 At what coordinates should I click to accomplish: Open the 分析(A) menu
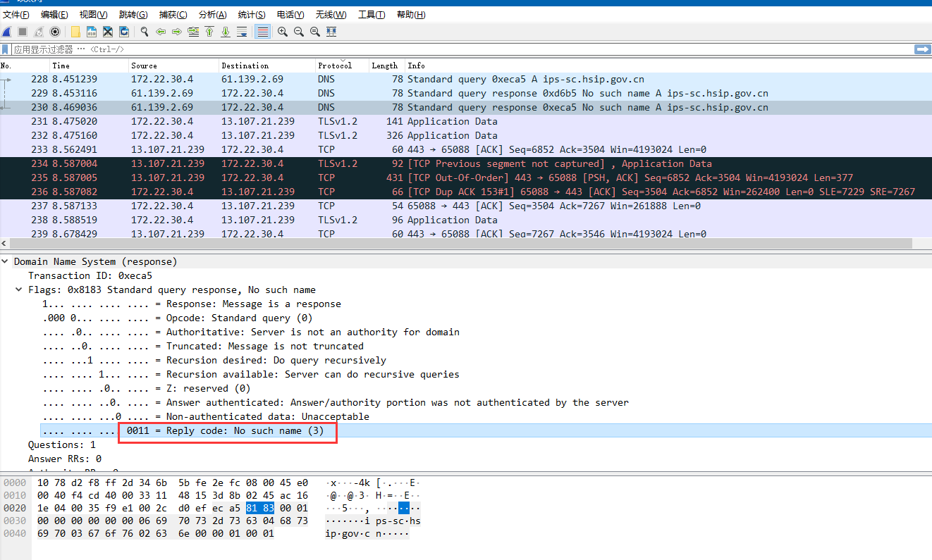[212, 15]
